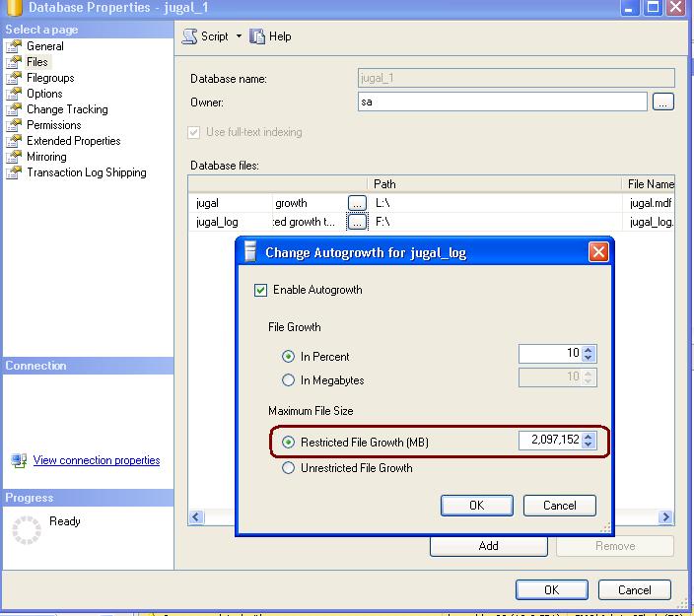Click the ellipsis button beside Owner field
This screenshot has width=694, height=616.
[x=663, y=102]
